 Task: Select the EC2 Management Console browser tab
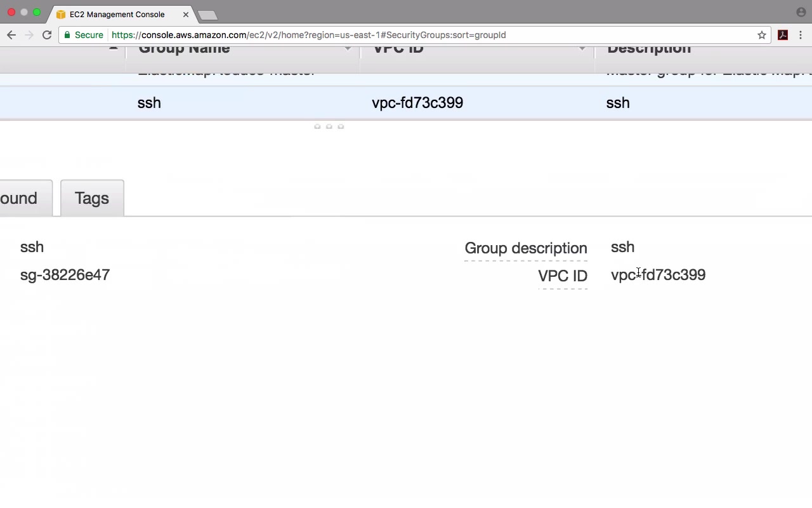pyautogui.click(x=117, y=14)
